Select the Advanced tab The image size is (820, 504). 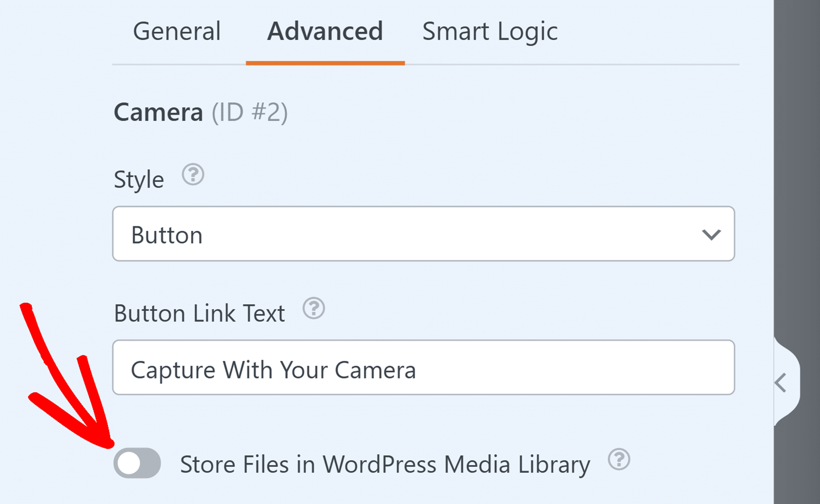324,31
